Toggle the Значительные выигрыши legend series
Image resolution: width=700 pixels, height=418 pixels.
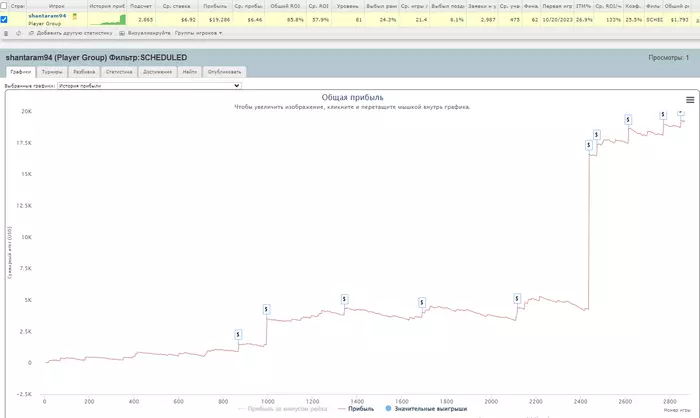click(x=426, y=409)
